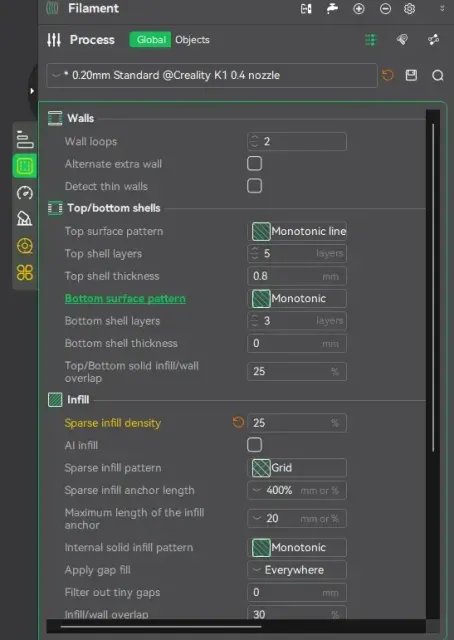Open Apply gap fill dropdown
The height and width of the screenshot is (640, 454).
297,570
